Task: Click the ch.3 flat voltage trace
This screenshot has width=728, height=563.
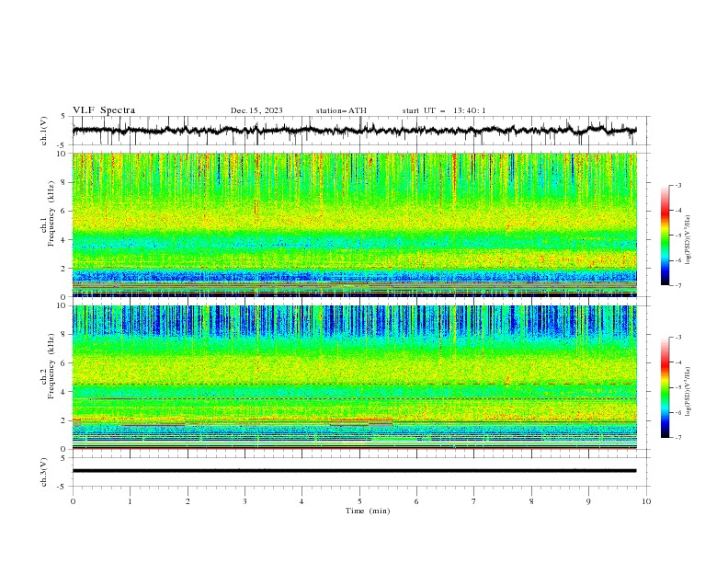Action: (354, 471)
